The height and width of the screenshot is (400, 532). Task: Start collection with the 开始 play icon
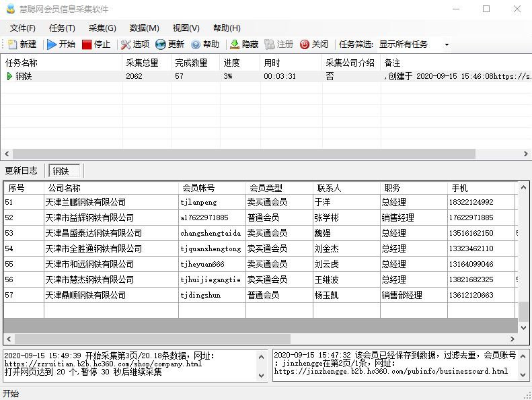coord(52,44)
